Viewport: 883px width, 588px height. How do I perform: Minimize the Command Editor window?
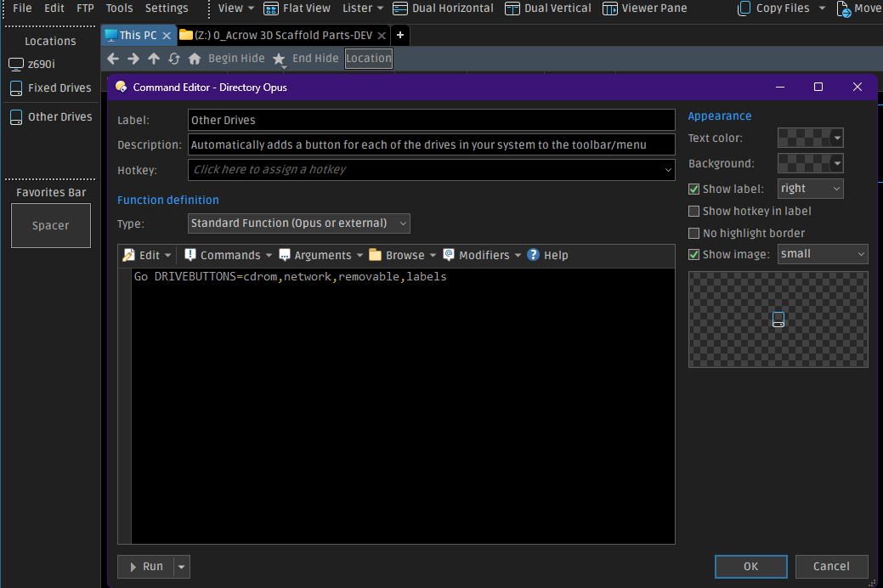pos(780,88)
